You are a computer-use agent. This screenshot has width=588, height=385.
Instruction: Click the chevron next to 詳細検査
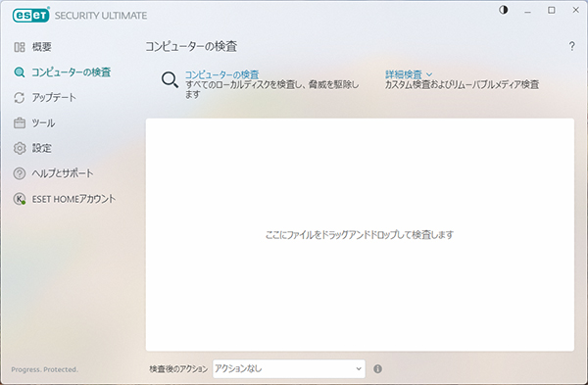(x=429, y=74)
